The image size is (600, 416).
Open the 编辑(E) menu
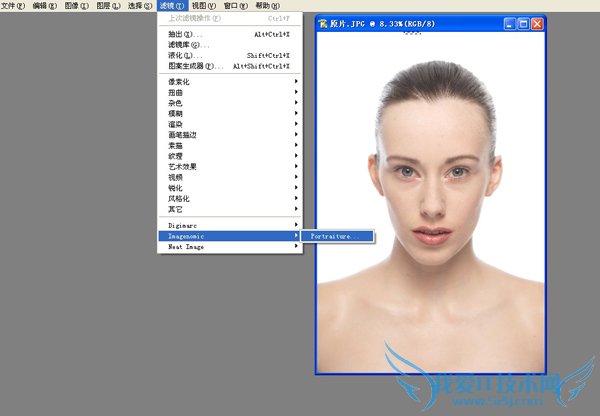coord(44,5)
